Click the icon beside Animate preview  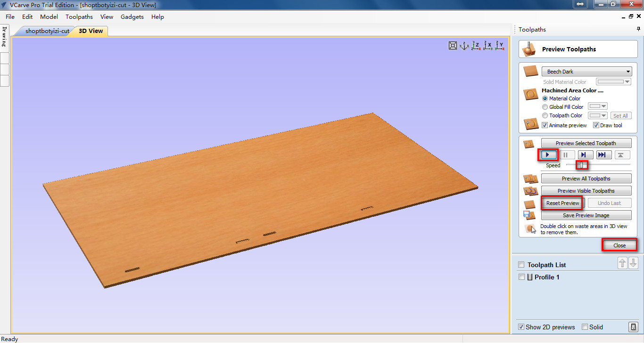point(531,124)
